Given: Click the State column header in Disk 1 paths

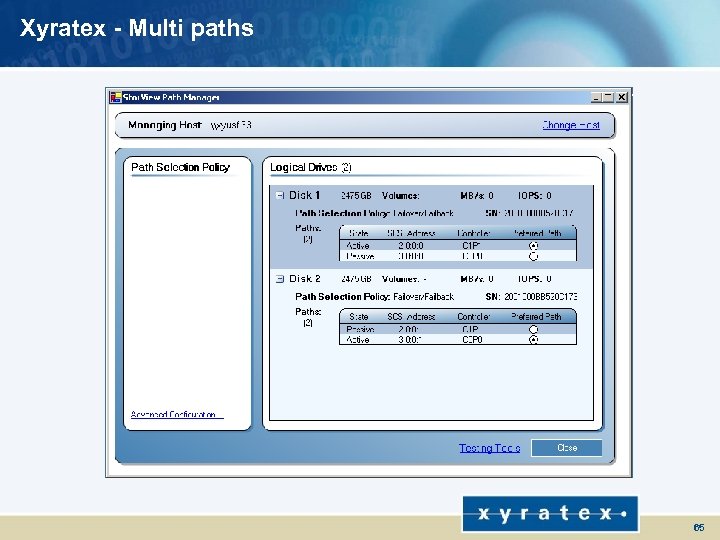Looking at the screenshot, I should [x=359, y=233].
